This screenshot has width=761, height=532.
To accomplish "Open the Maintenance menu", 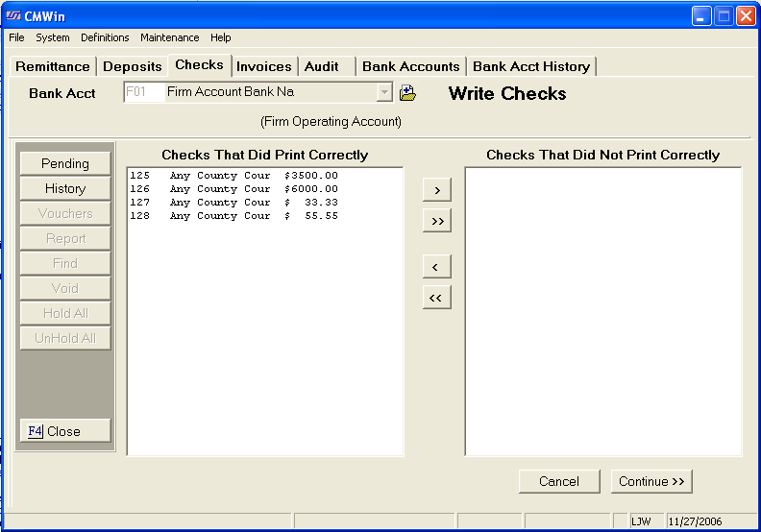I will point(169,37).
